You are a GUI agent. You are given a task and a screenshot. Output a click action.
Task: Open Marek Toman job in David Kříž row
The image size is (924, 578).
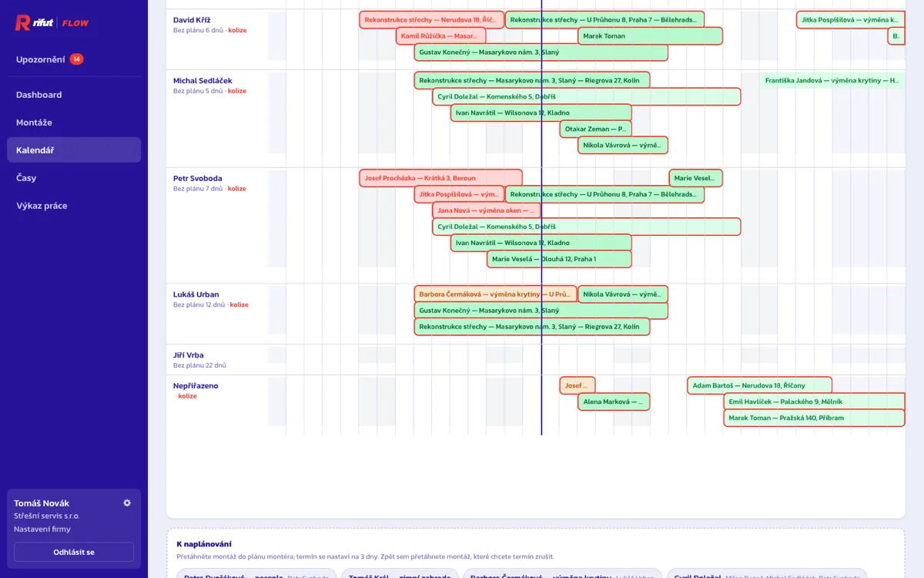coord(650,36)
